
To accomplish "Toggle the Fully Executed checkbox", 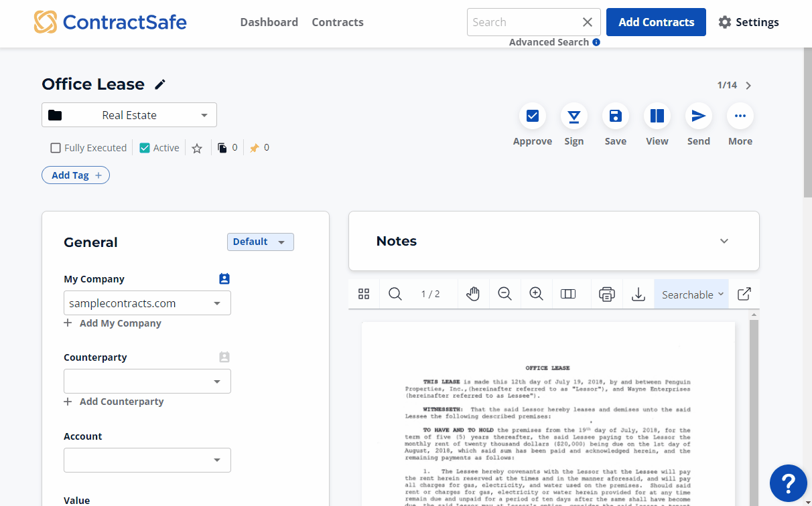I will [56, 148].
